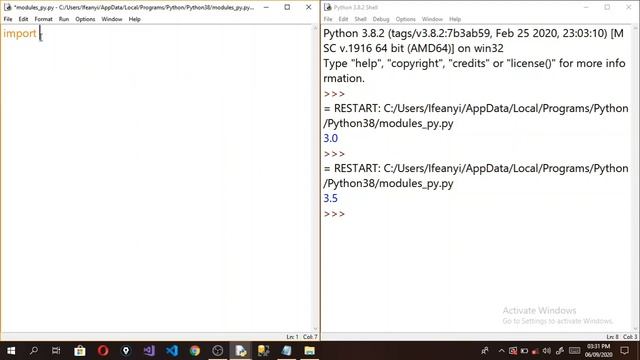Screen dimensions: 640x360
Task: Click the Python Shell's vertical scrollbar
Action: (635, 178)
